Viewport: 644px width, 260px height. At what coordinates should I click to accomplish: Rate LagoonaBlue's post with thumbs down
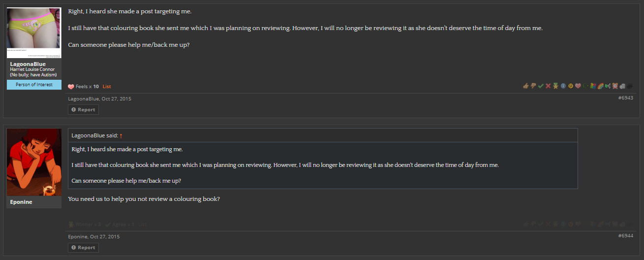[533, 86]
